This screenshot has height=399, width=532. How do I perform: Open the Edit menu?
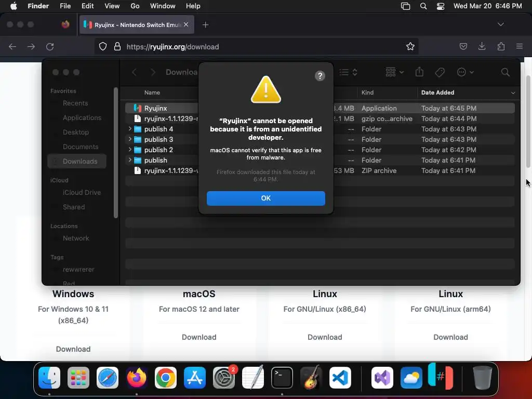point(87,6)
